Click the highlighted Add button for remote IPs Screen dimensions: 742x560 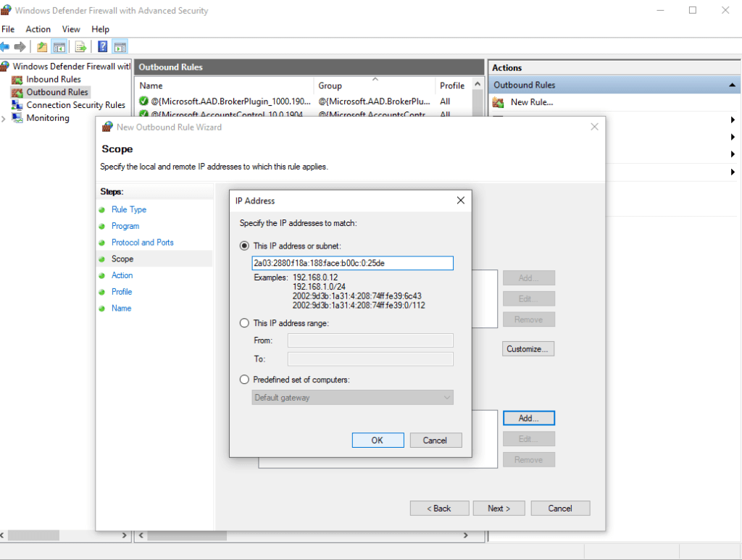point(528,417)
